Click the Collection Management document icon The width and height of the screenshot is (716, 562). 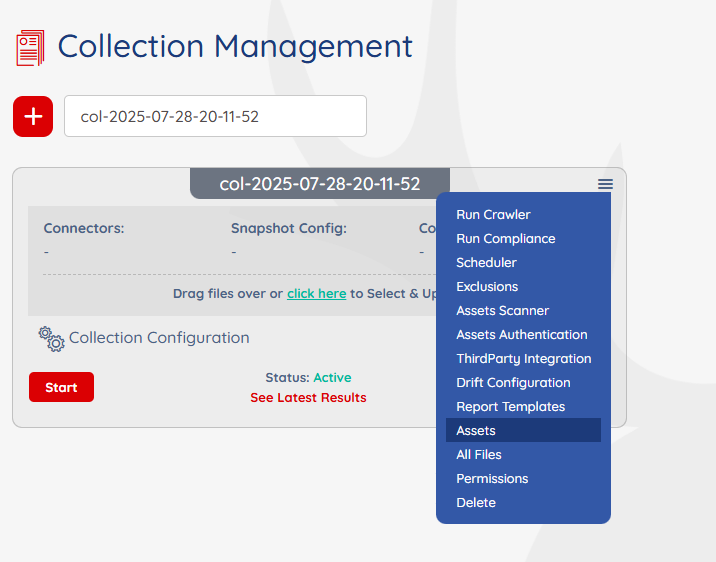[30, 47]
